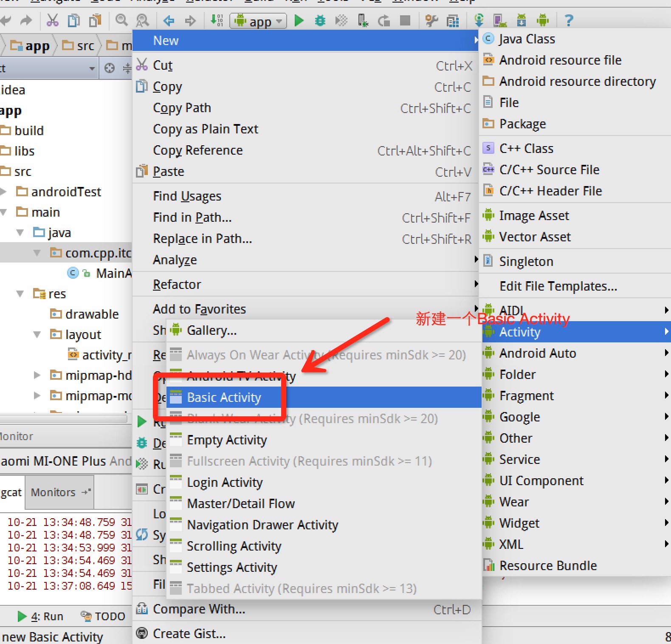Open the Refactor submenu
The image size is (671, 644).
coord(306,284)
